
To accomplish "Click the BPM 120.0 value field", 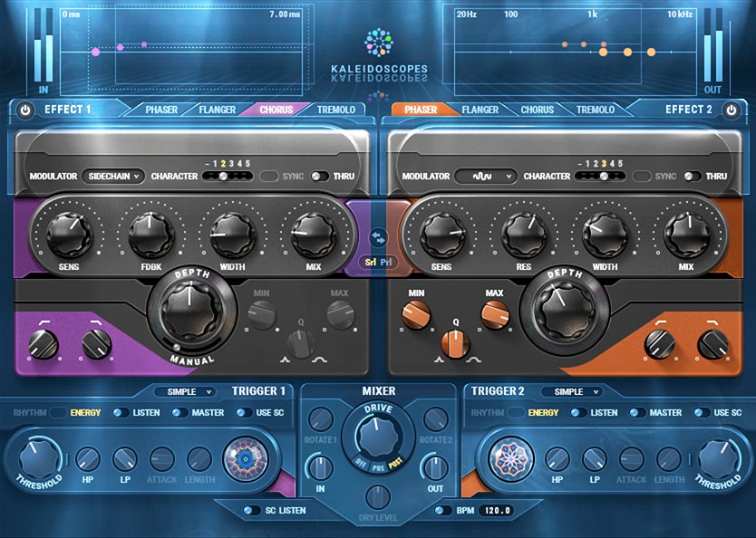I will [x=497, y=511].
